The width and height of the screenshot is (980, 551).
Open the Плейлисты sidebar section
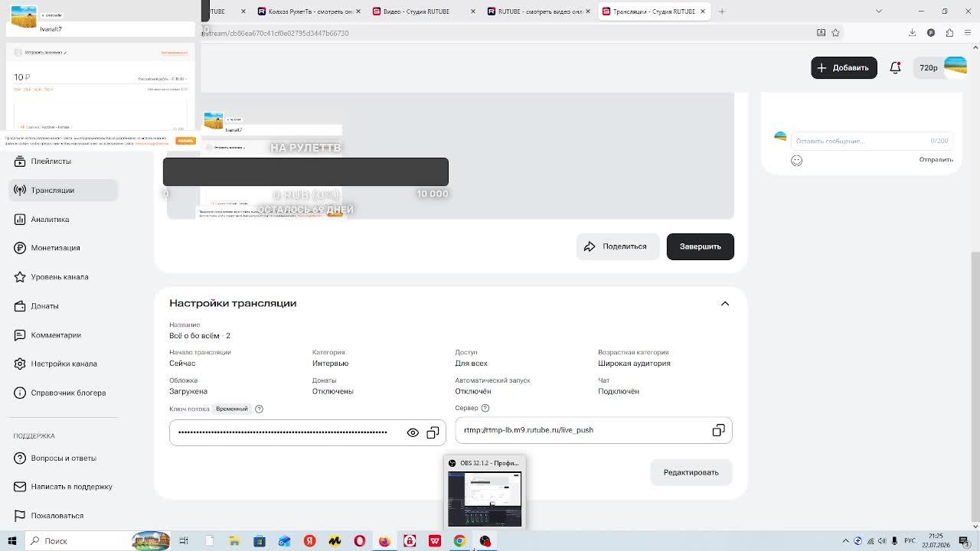coord(63,161)
